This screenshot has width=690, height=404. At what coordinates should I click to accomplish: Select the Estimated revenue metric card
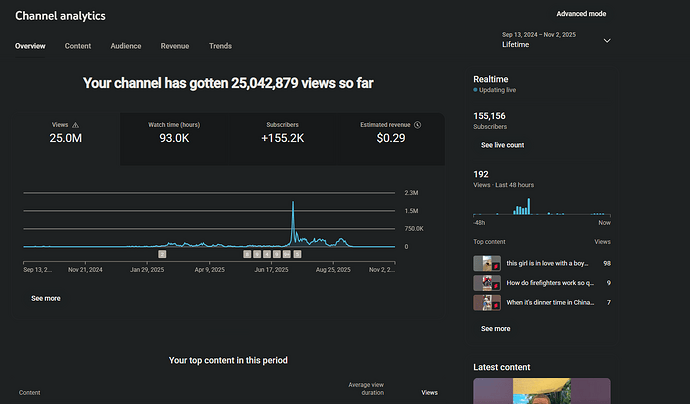(x=390, y=138)
